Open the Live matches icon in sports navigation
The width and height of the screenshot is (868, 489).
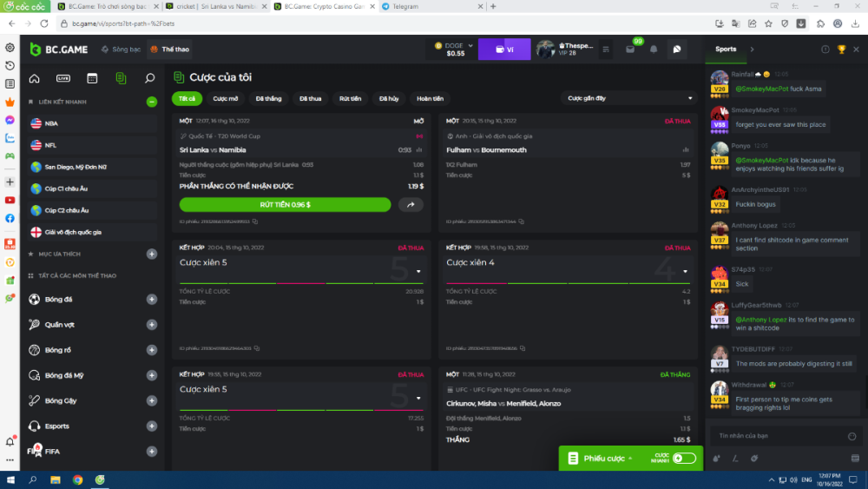[62, 78]
